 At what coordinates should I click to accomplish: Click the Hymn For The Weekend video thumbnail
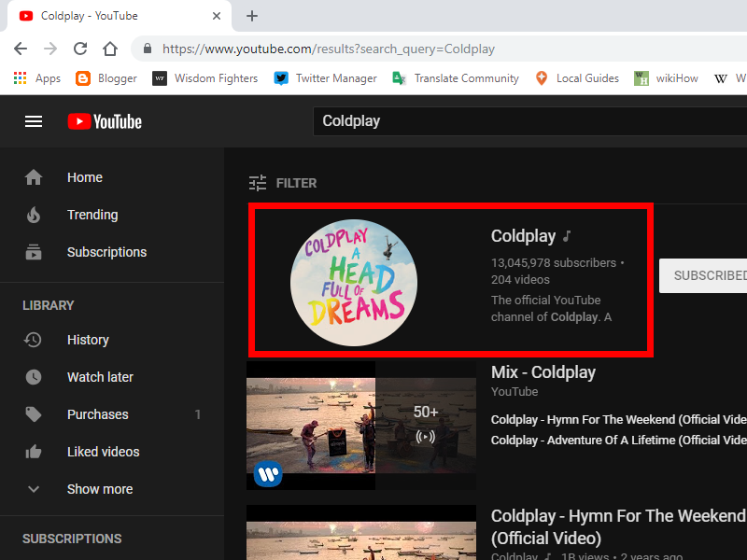click(x=361, y=532)
